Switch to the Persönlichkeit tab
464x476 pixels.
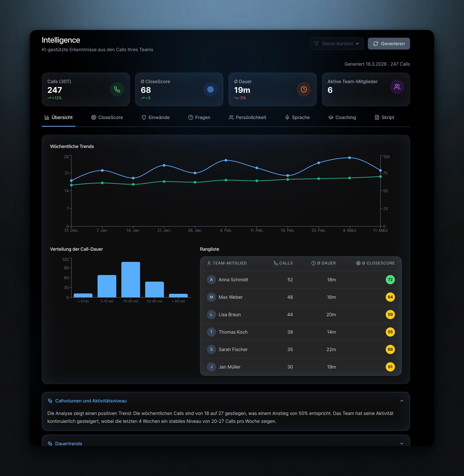click(x=247, y=117)
